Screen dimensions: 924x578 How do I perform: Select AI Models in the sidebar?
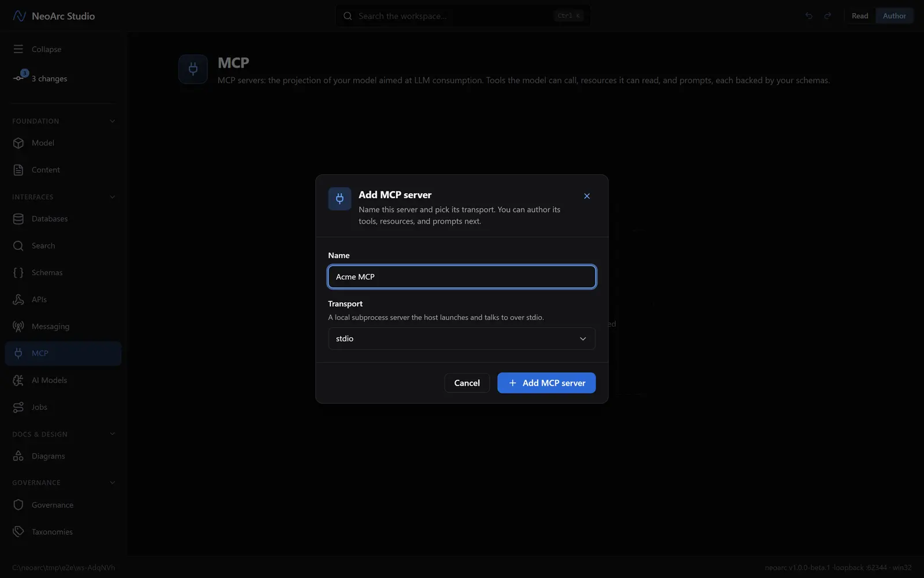pos(63,380)
